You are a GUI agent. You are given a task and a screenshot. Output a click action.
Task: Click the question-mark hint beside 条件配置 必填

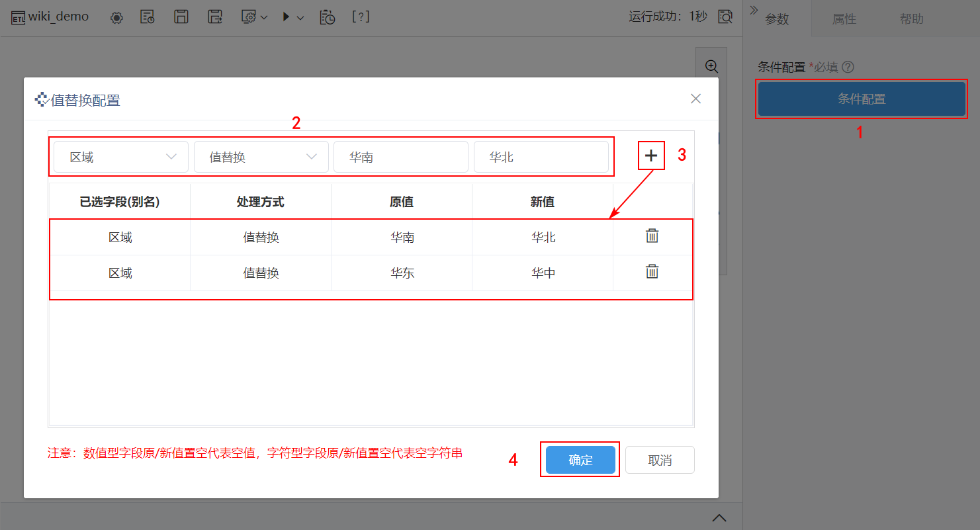point(848,67)
